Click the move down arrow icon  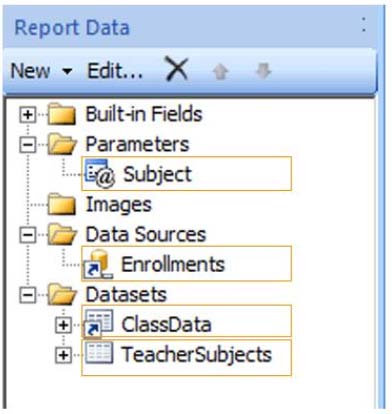[x=263, y=71]
